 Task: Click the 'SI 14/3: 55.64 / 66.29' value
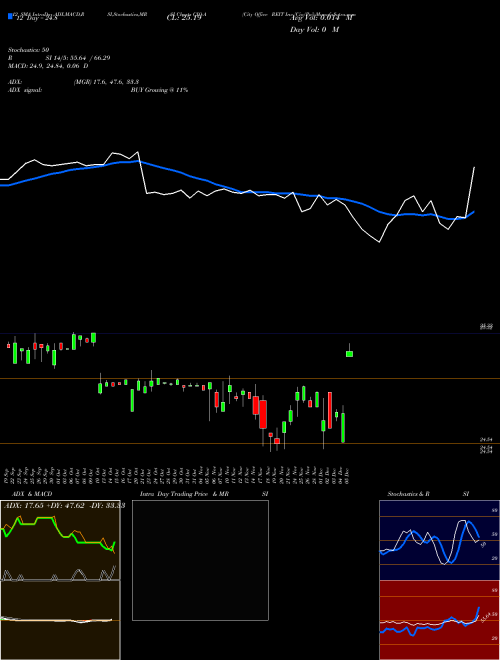click(78, 58)
